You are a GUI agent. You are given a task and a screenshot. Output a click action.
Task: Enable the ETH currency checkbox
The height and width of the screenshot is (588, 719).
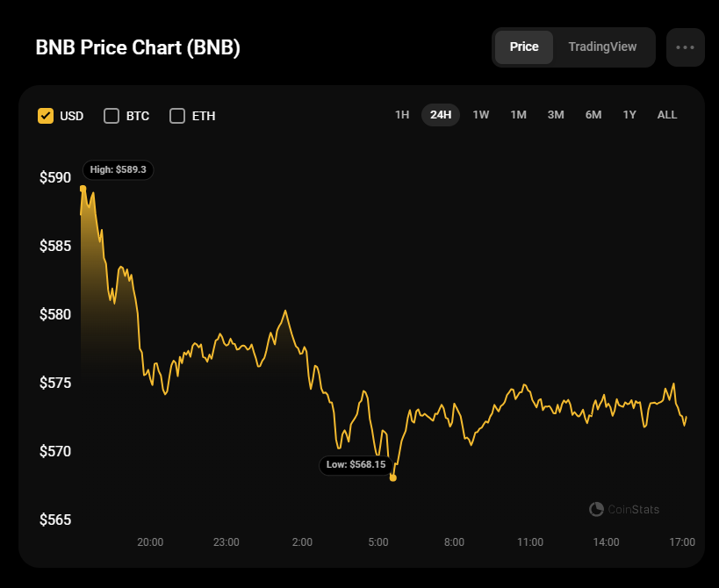[177, 116]
